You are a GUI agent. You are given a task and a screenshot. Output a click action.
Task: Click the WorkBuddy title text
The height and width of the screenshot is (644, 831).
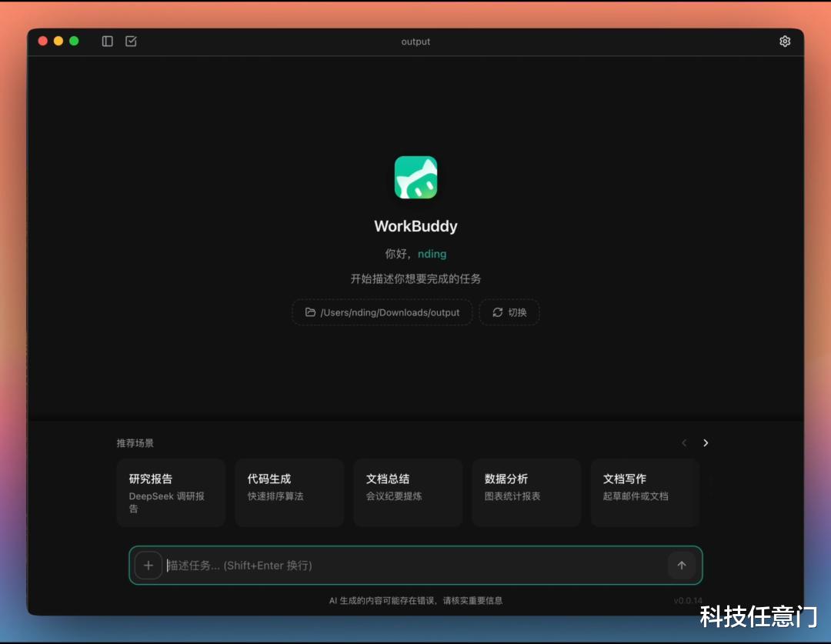coord(416,226)
